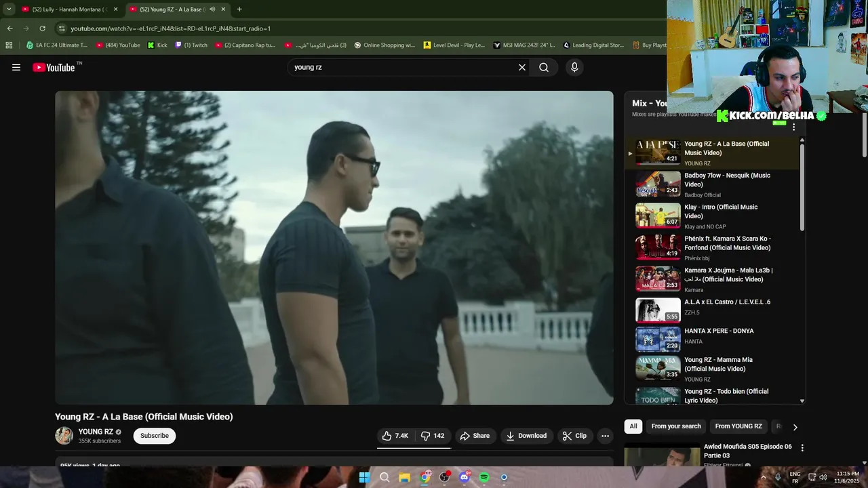The image size is (868, 488).
Task: Run the search with the magnifier button
Action: coord(544,67)
